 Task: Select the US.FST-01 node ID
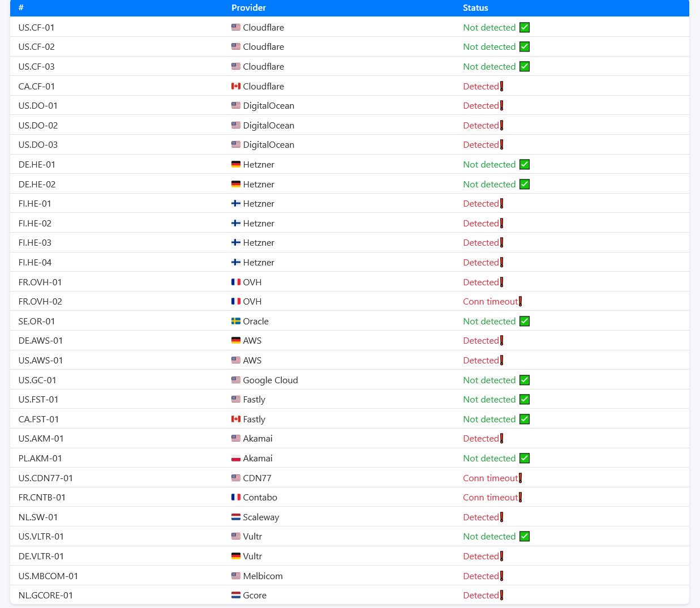coord(38,399)
